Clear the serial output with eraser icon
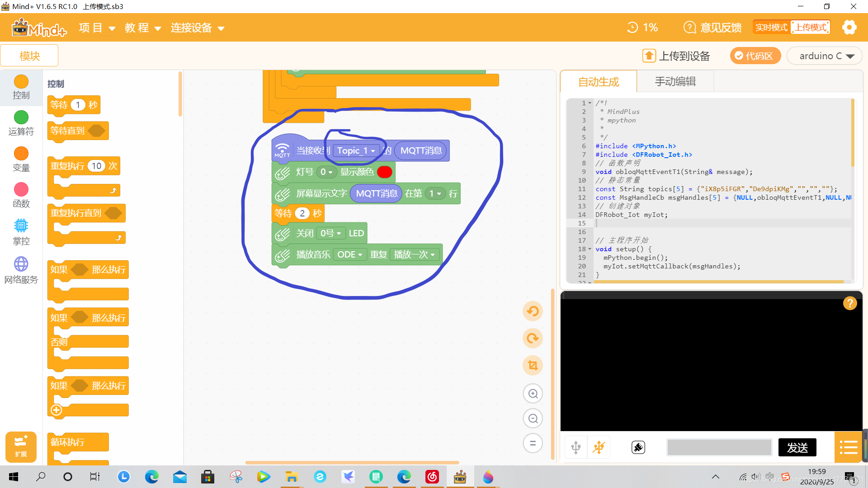The width and height of the screenshot is (868, 488). 638,447
